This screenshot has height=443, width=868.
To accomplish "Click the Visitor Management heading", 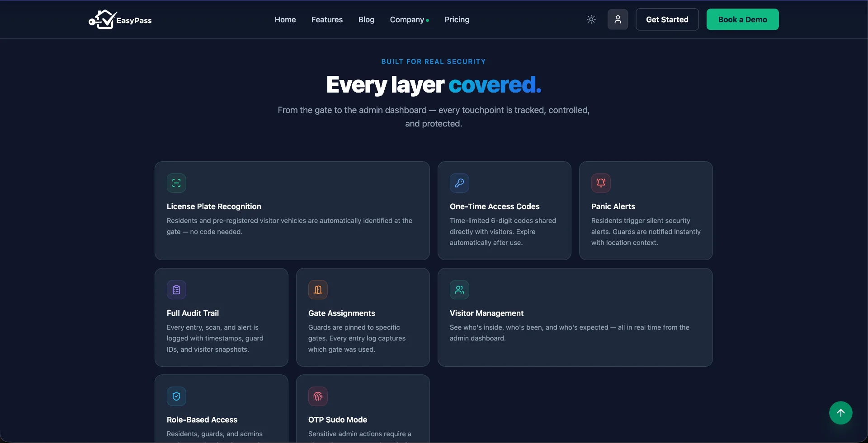I will pos(486,313).
